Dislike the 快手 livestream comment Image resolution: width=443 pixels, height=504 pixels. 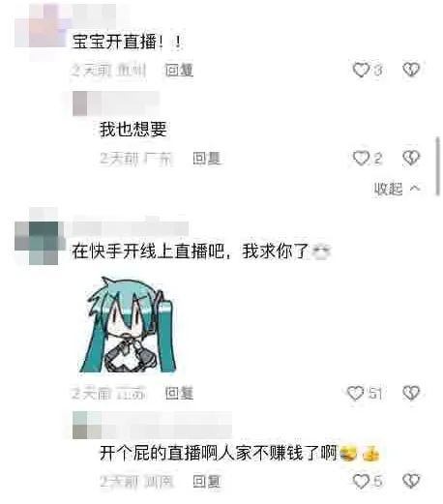411,393
